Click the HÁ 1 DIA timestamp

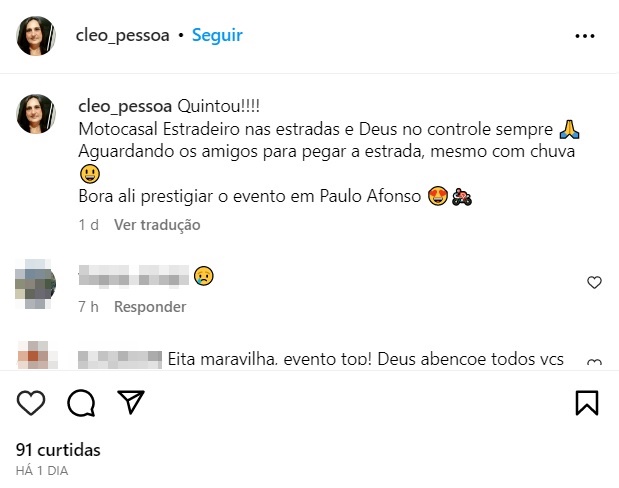tap(43, 470)
